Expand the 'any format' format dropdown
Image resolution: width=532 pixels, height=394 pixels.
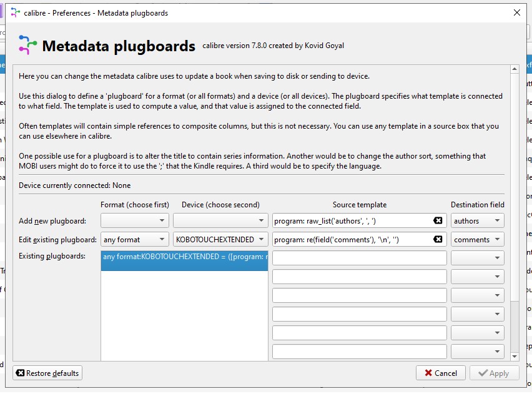pos(135,239)
